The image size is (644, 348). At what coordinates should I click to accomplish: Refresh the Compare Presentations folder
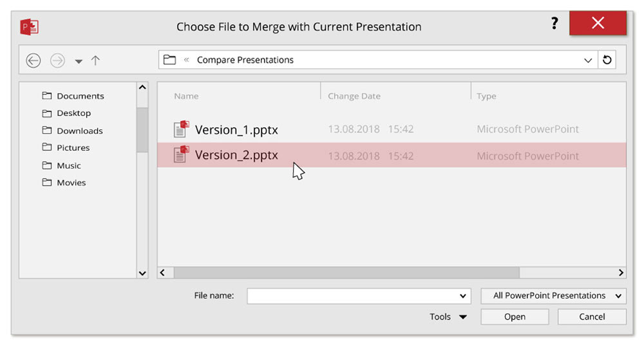pos(606,60)
